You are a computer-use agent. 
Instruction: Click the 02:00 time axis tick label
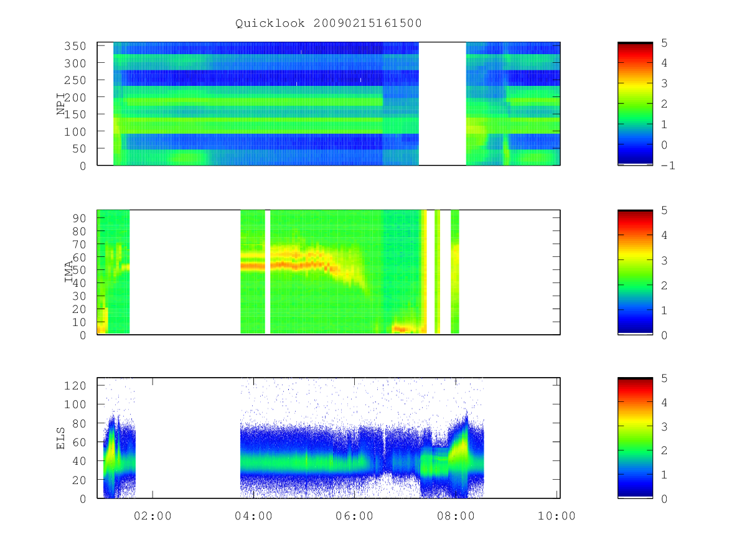153,516
